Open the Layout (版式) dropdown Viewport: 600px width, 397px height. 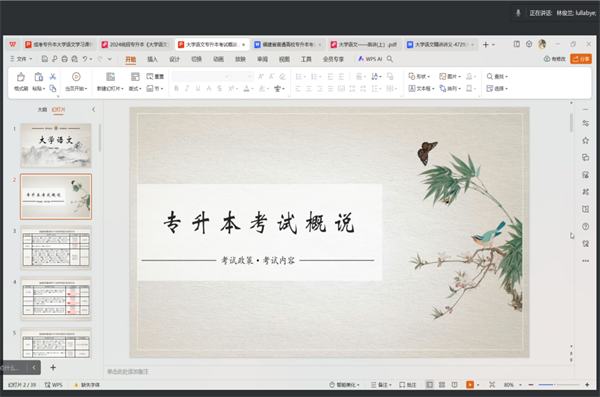coord(135,88)
